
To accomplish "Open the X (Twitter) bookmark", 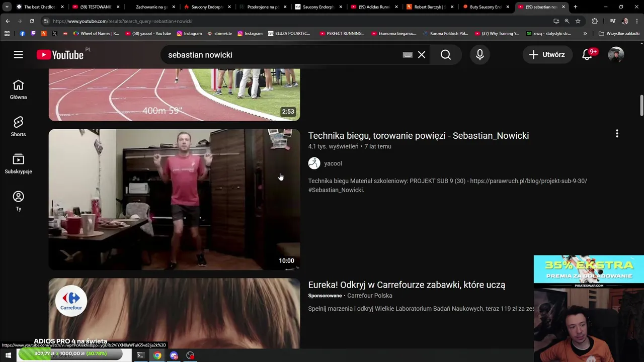I will pyautogui.click(x=54, y=34).
